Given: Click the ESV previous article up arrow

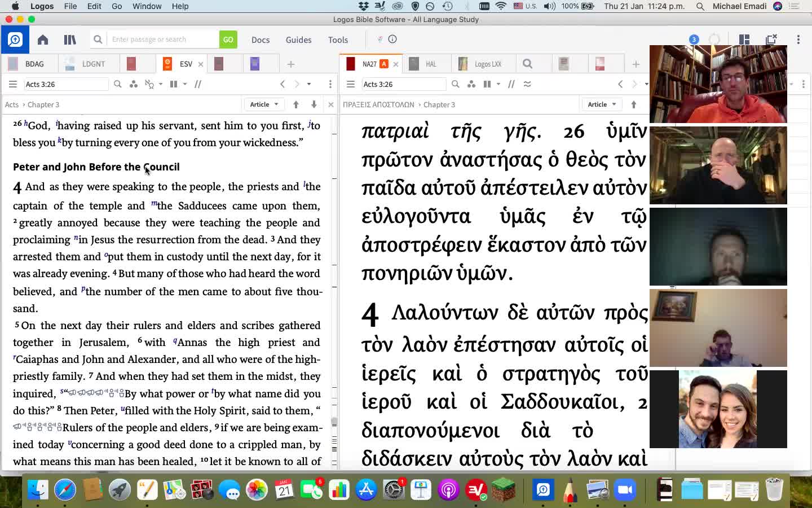Looking at the screenshot, I should pyautogui.click(x=296, y=104).
